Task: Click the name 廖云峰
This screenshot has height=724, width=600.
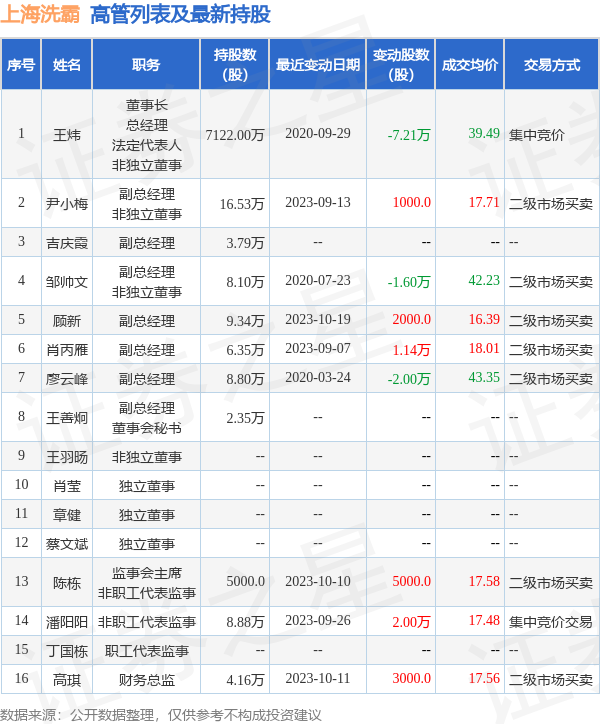Action: tap(67, 379)
